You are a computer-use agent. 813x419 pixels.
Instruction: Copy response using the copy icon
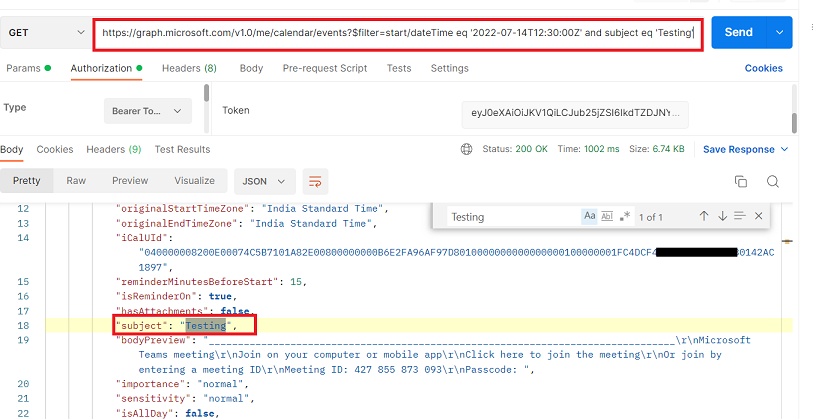[741, 181]
